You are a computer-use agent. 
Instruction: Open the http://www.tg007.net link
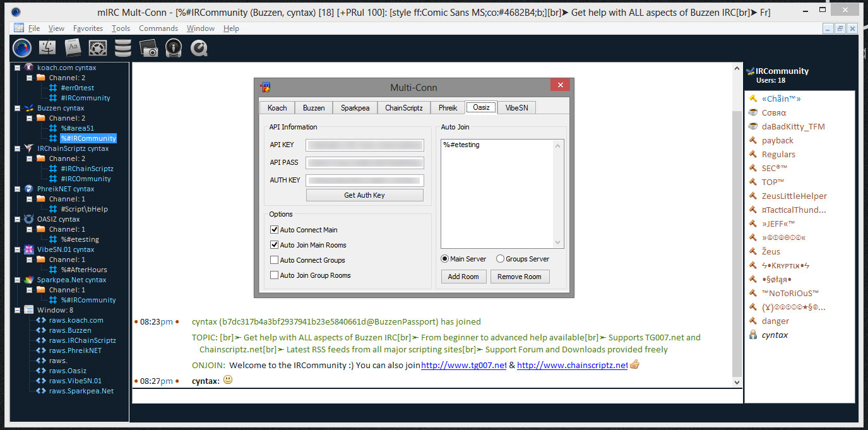point(464,365)
